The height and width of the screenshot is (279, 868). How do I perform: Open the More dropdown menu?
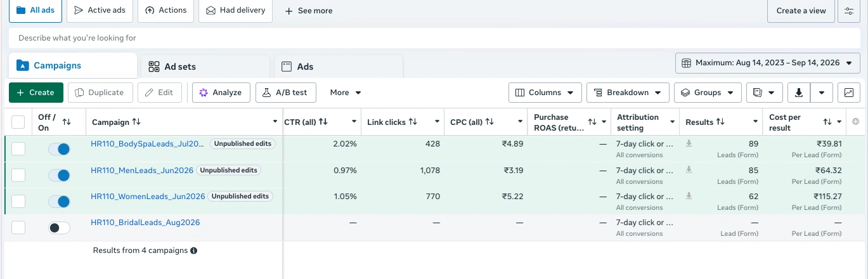[x=346, y=93]
